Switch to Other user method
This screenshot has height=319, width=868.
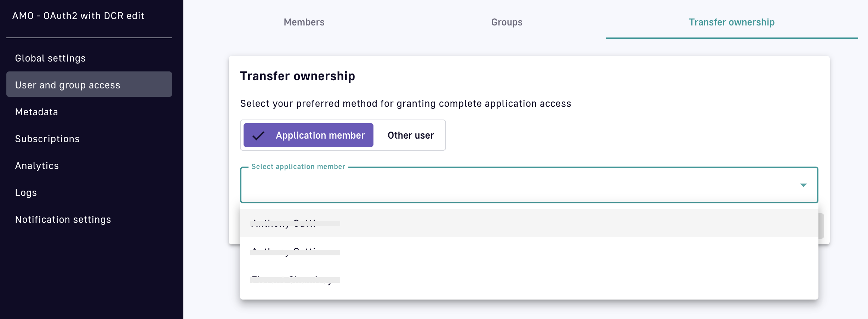[x=411, y=135]
